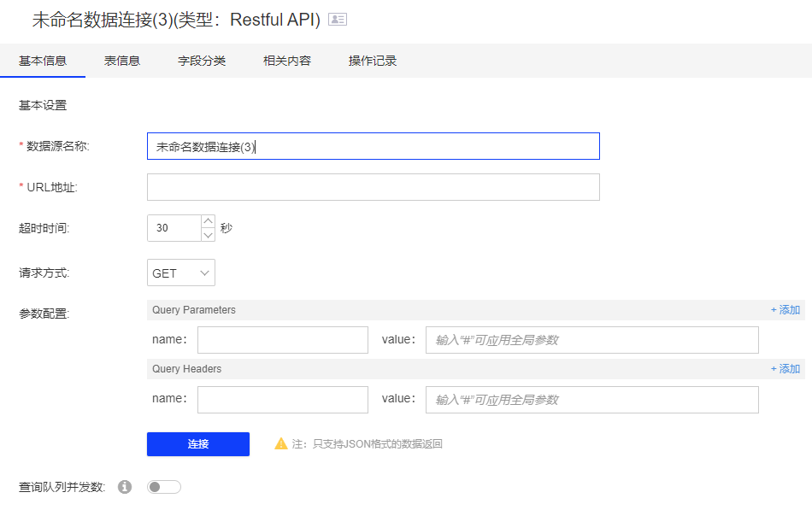Click the 数据源名称 text field
The width and height of the screenshot is (812, 510).
(x=373, y=146)
